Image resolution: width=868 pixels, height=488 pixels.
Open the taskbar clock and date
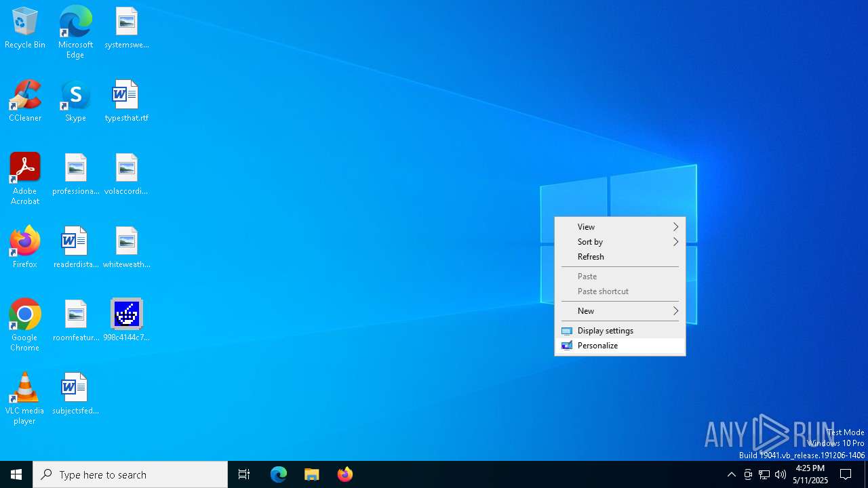click(810, 474)
